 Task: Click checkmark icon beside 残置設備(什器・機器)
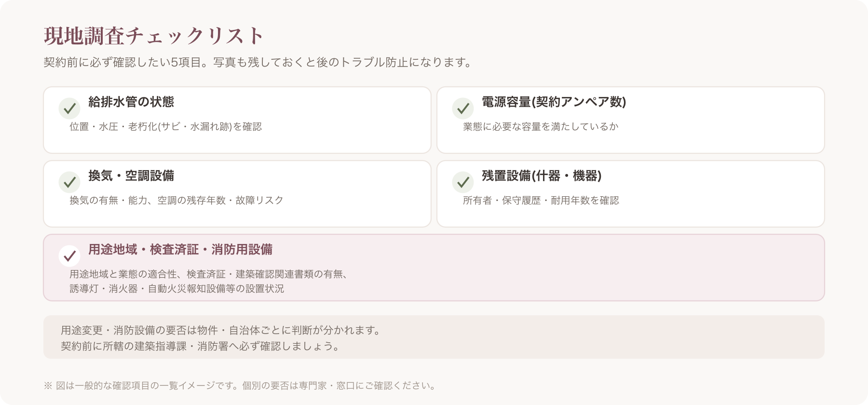(x=463, y=182)
